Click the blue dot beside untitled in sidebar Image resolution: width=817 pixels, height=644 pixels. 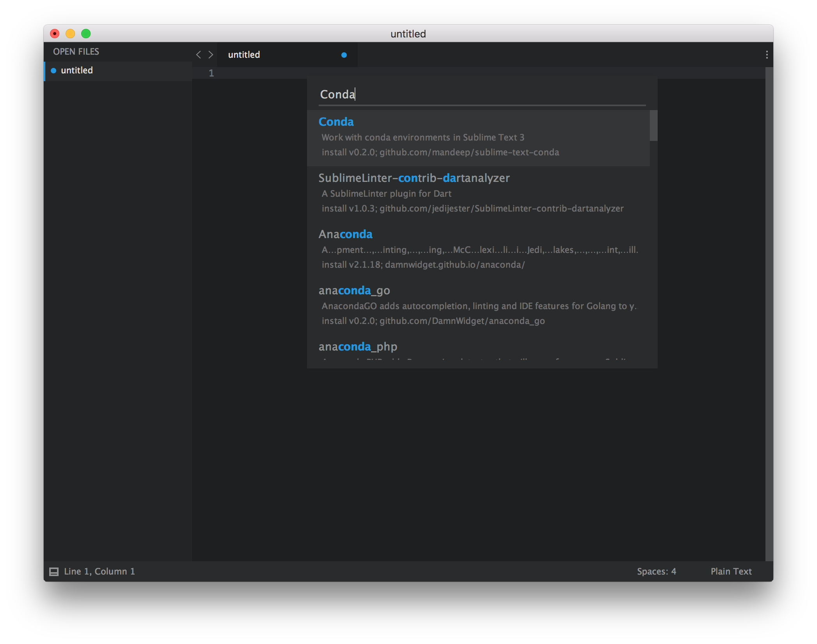click(54, 71)
